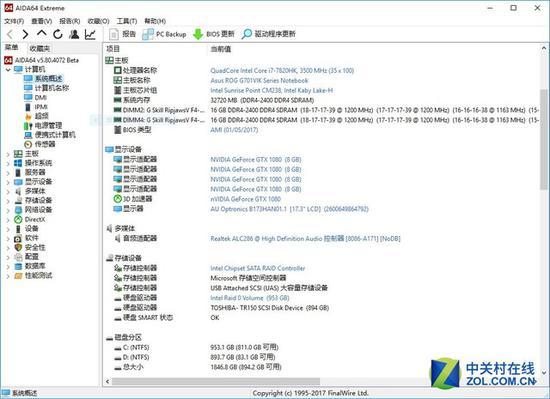Click the 软件 tree item icon
Image resolution: width=550 pixels, height=399 pixels.
coord(18,238)
